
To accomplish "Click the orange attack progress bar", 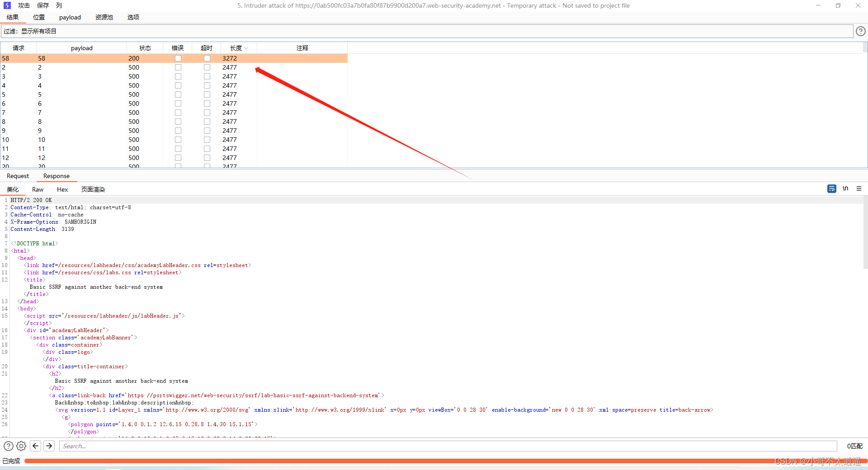I will 445,461.
